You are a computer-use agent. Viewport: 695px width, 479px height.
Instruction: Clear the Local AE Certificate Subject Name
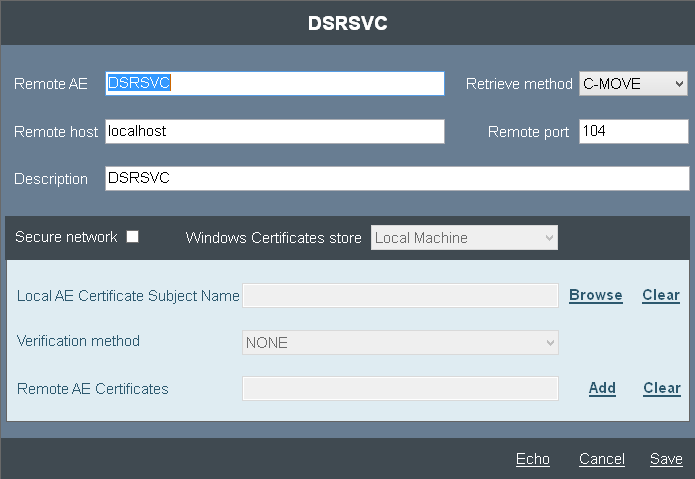[661, 295]
